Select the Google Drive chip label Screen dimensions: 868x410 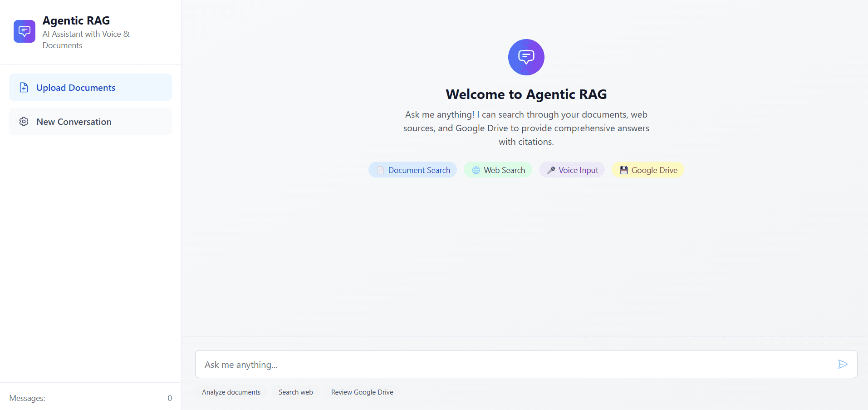click(x=654, y=170)
